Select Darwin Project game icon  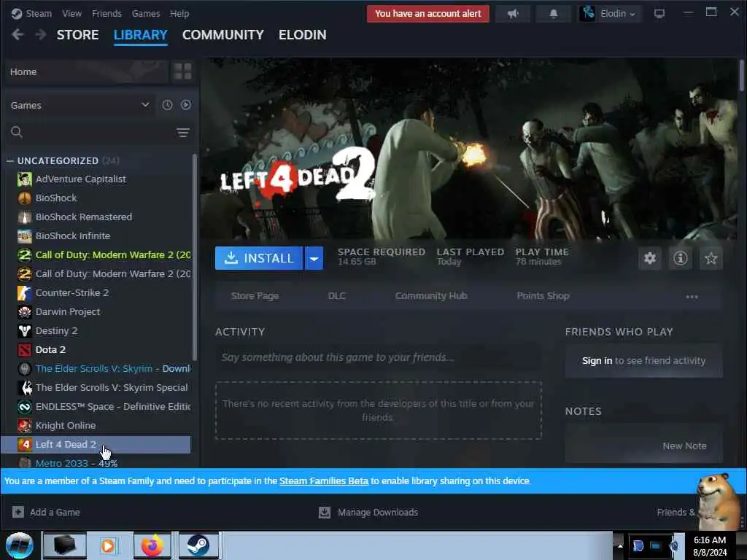25,312
